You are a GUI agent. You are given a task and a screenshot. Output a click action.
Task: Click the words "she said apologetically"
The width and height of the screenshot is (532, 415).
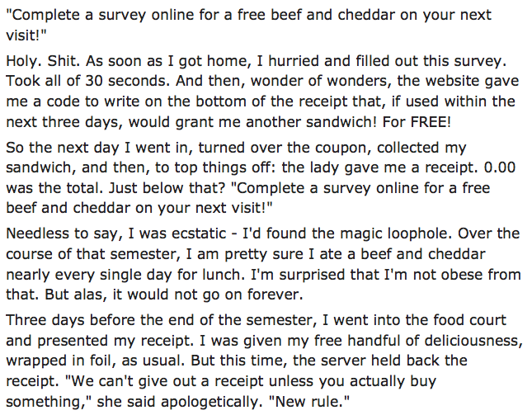tap(180, 402)
